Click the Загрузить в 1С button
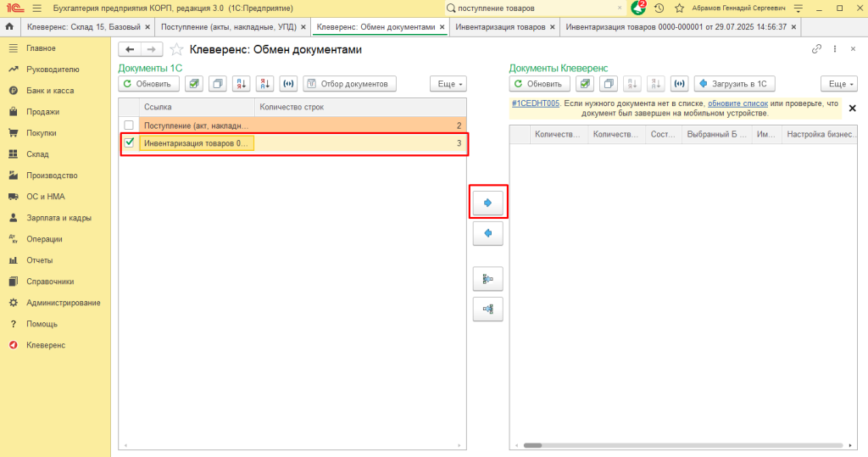This screenshot has width=868, height=457. tap(734, 84)
